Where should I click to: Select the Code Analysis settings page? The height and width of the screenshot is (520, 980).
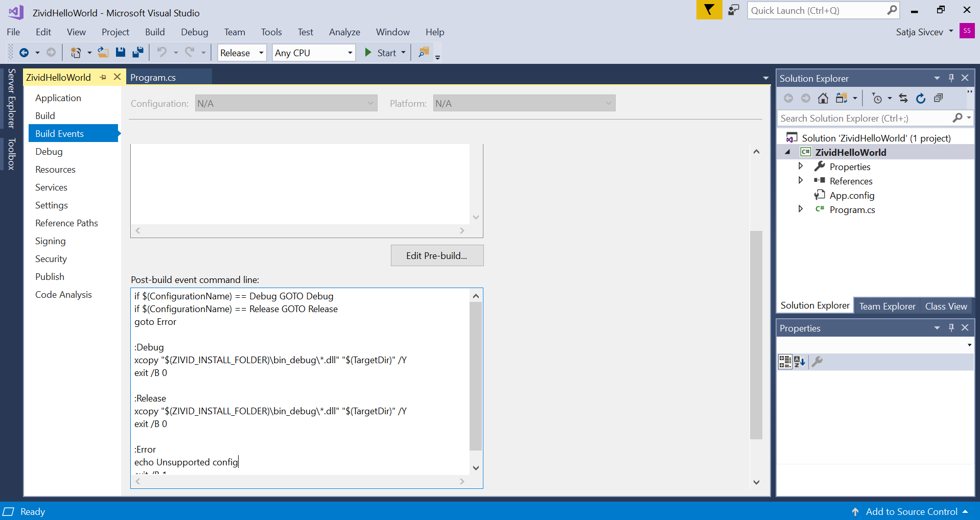click(x=63, y=294)
